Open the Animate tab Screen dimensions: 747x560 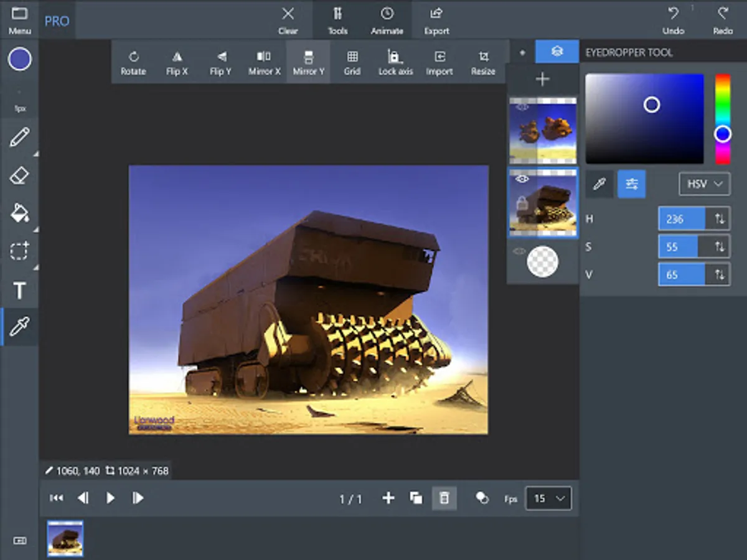tap(387, 21)
